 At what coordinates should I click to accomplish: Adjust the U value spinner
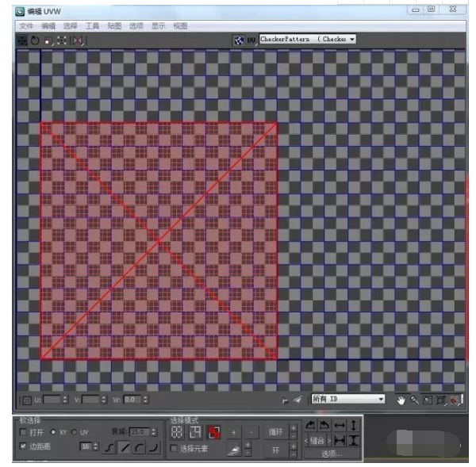[x=65, y=400]
